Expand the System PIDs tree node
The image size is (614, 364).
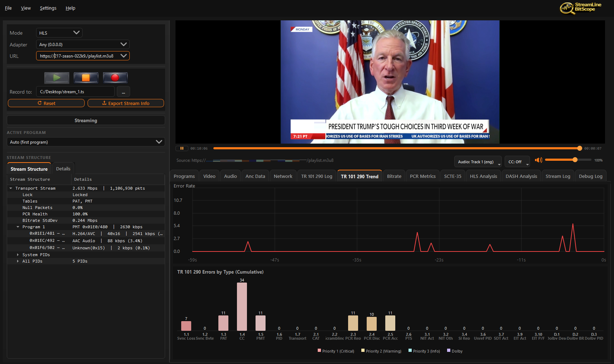[18, 255]
